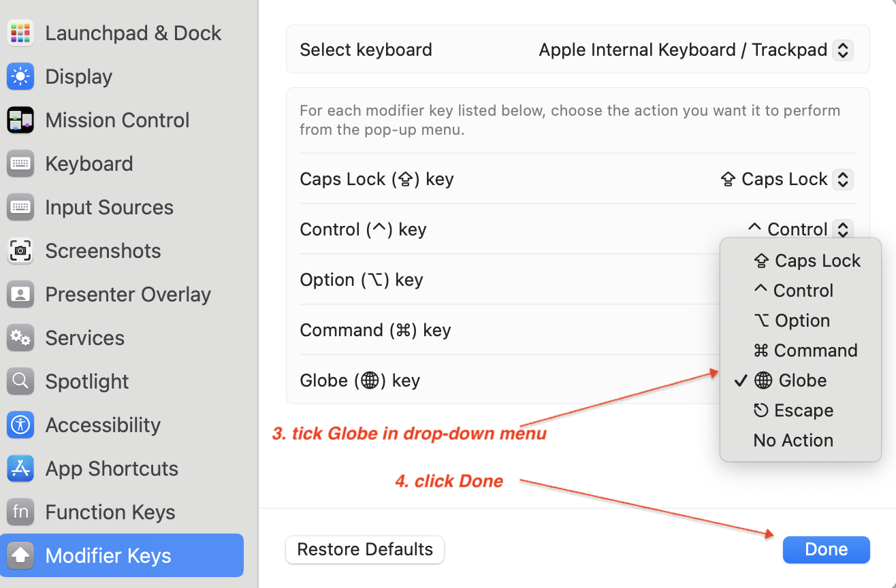Choose No Action in the menu

793,440
